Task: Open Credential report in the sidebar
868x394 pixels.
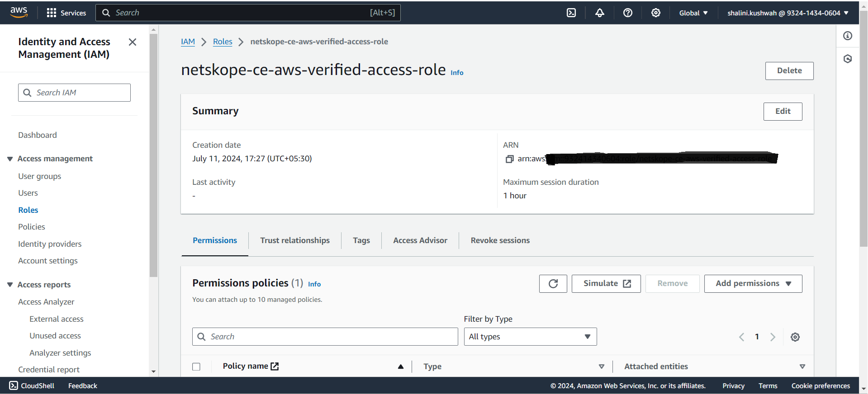Action: coord(49,370)
